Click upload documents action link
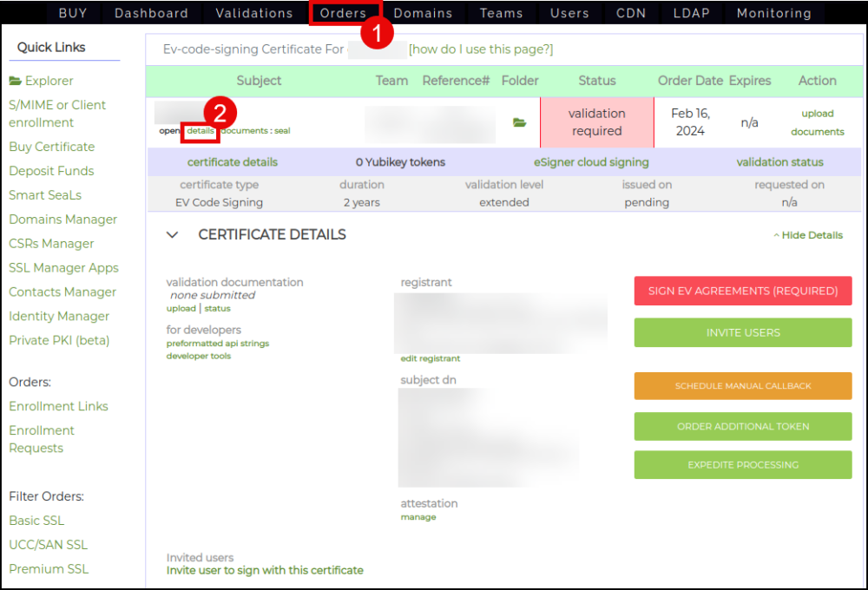 (x=817, y=122)
